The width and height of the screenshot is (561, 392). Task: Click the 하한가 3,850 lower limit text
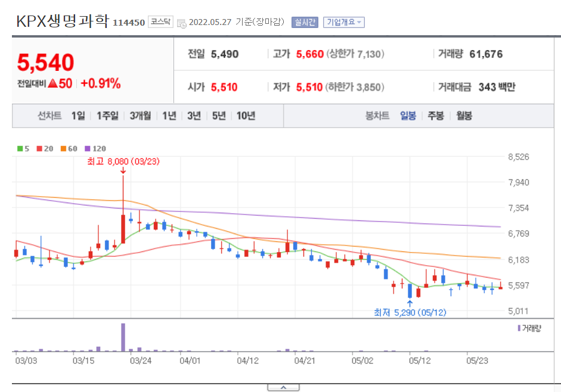tap(355, 87)
